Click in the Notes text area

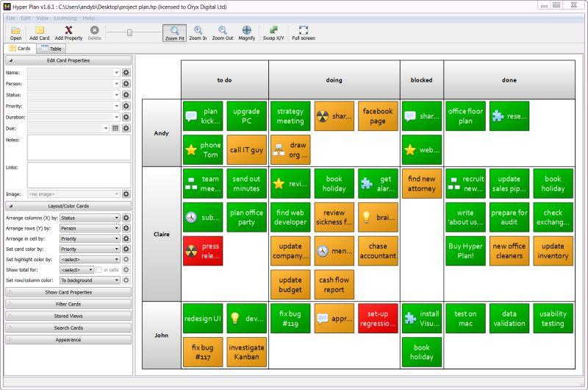pos(79,148)
